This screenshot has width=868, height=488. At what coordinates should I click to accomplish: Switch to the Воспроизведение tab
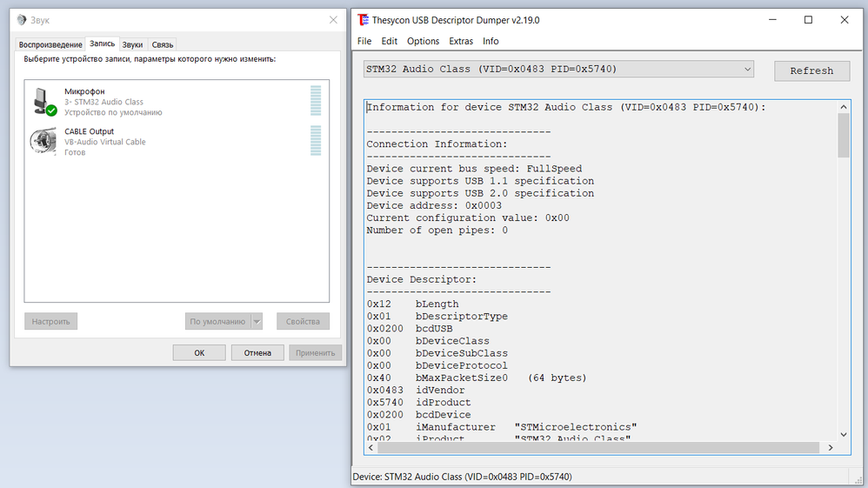tap(50, 45)
